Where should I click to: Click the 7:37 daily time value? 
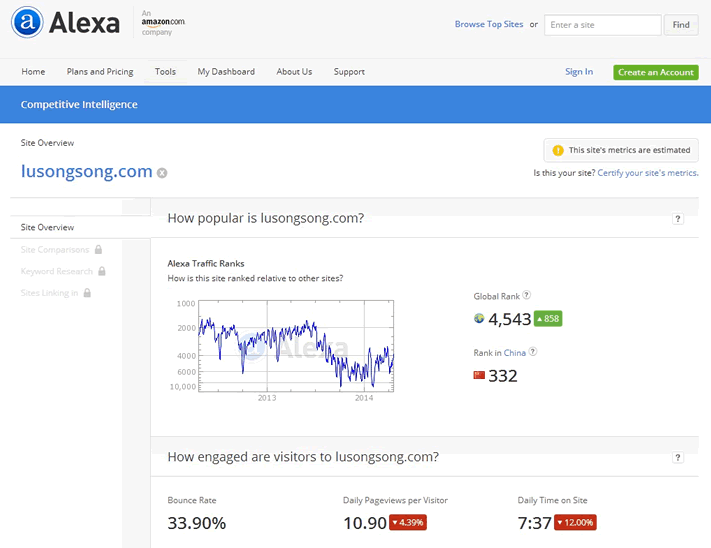[534, 523]
